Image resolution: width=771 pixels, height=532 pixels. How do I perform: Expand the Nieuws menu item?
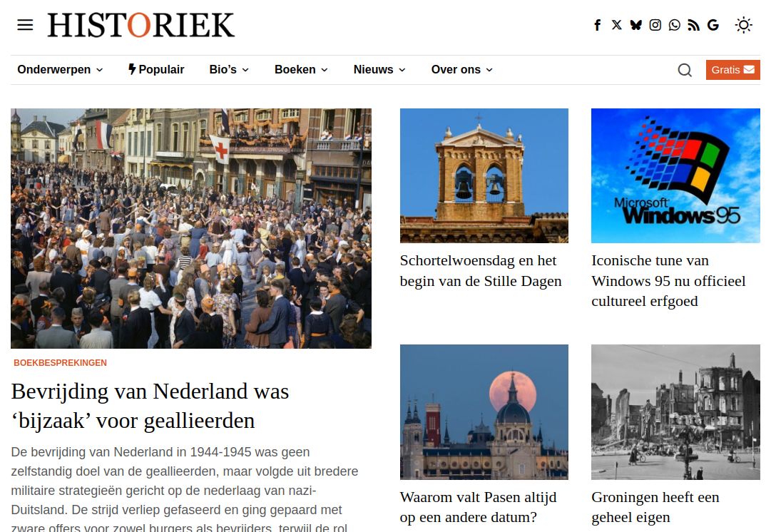click(x=379, y=70)
